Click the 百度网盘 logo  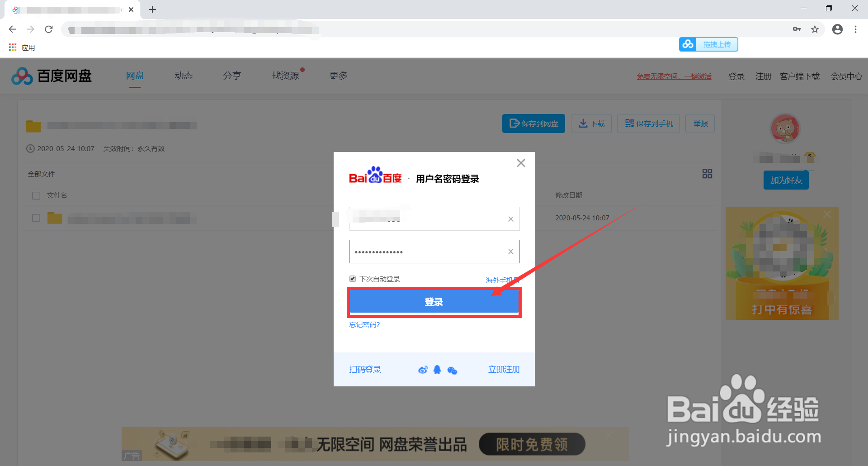[52, 76]
